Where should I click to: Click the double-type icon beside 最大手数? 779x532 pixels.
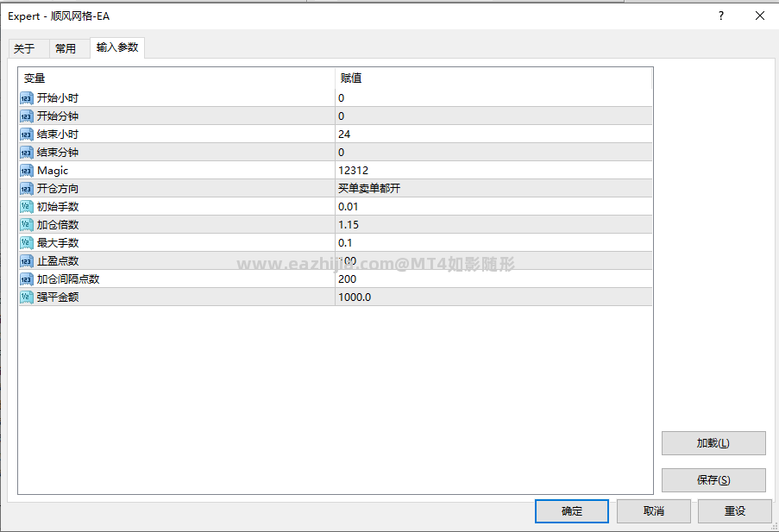[x=27, y=243]
